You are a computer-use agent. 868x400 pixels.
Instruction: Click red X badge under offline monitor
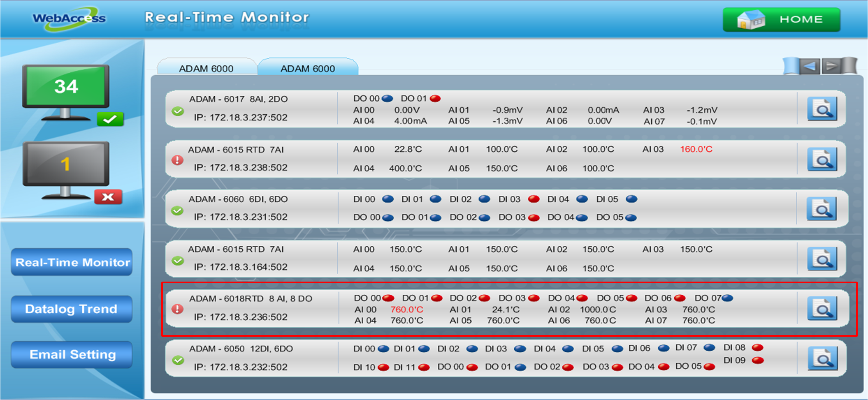click(x=108, y=197)
